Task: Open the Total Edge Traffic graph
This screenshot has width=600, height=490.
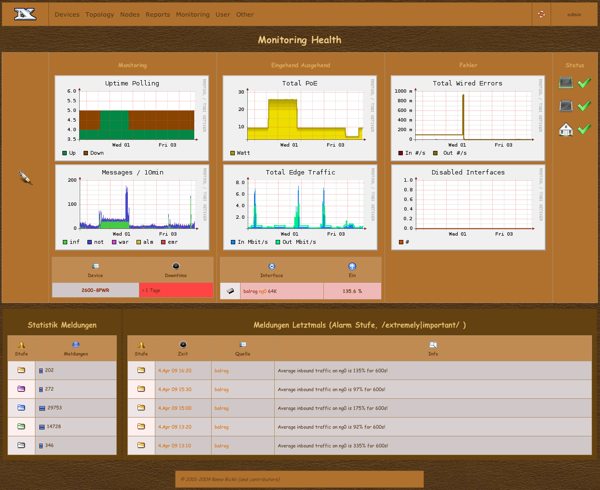Action: pos(300,207)
